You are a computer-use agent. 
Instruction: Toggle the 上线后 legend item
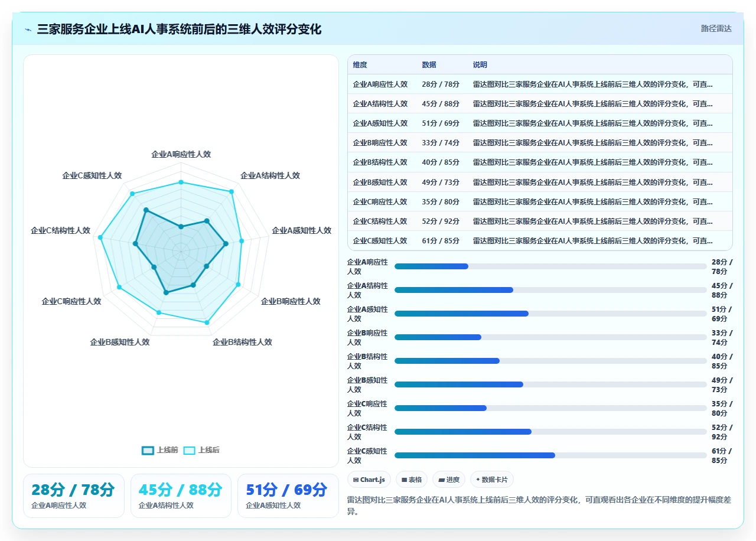click(x=201, y=450)
